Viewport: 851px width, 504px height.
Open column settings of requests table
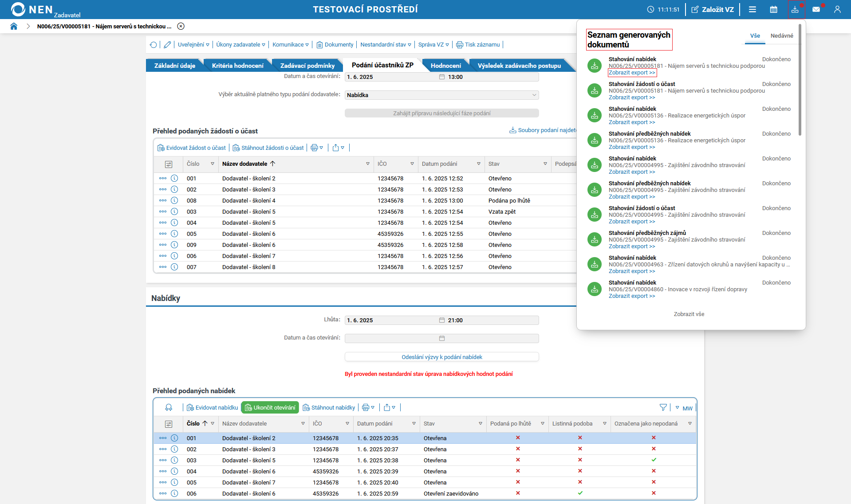tap(169, 164)
